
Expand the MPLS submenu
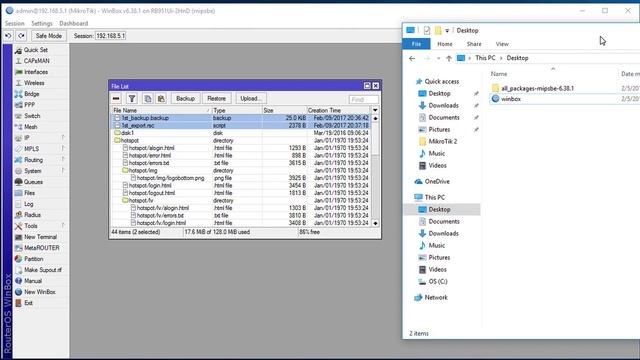coord(32,149)
